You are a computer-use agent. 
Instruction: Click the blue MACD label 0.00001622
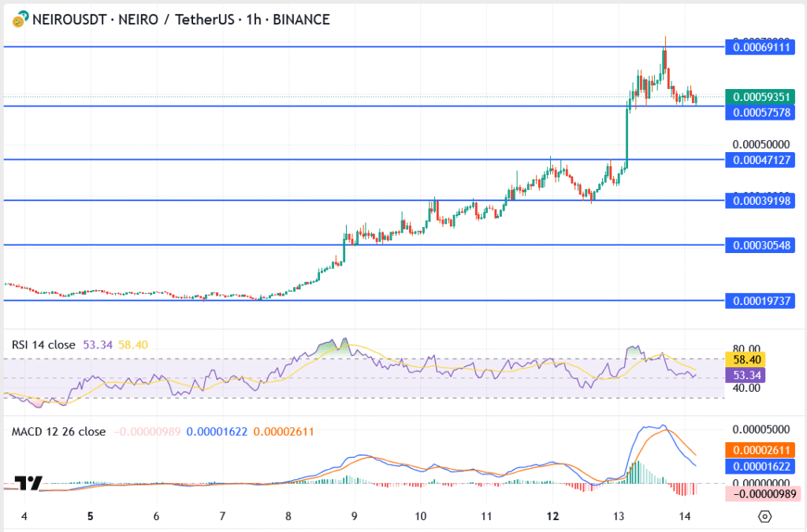pos(762,467)
